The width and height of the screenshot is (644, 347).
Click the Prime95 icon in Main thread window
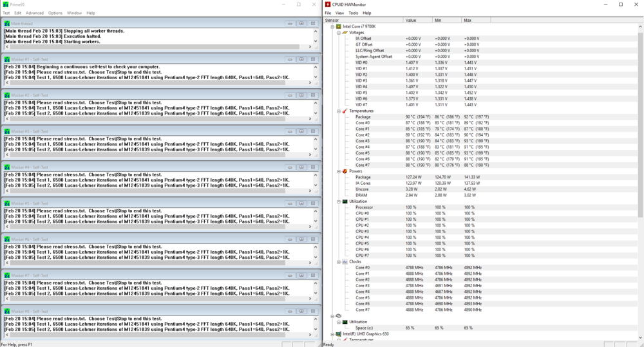click(7, 23)
